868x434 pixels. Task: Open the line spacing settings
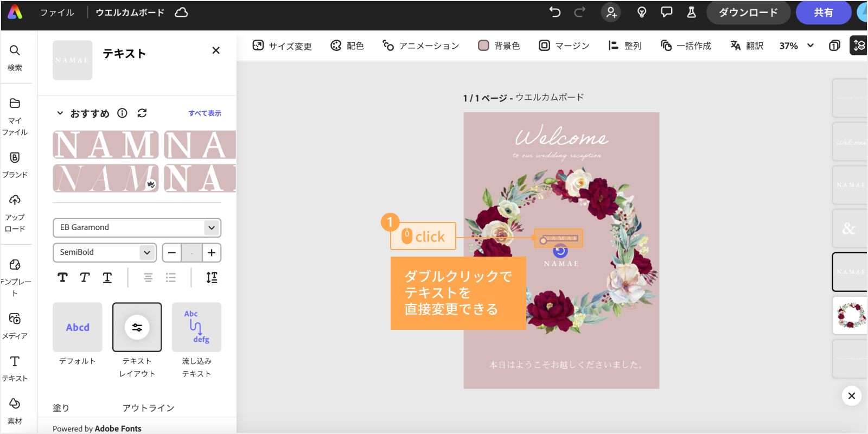pos(212,278)
